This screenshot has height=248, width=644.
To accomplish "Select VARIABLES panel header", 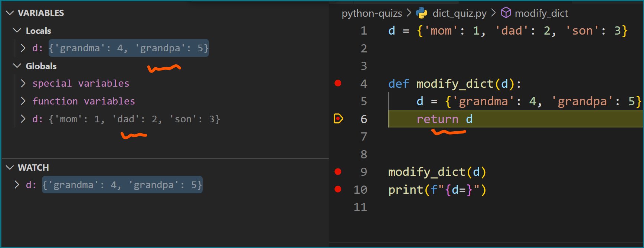I will click(x=41, y=13).
